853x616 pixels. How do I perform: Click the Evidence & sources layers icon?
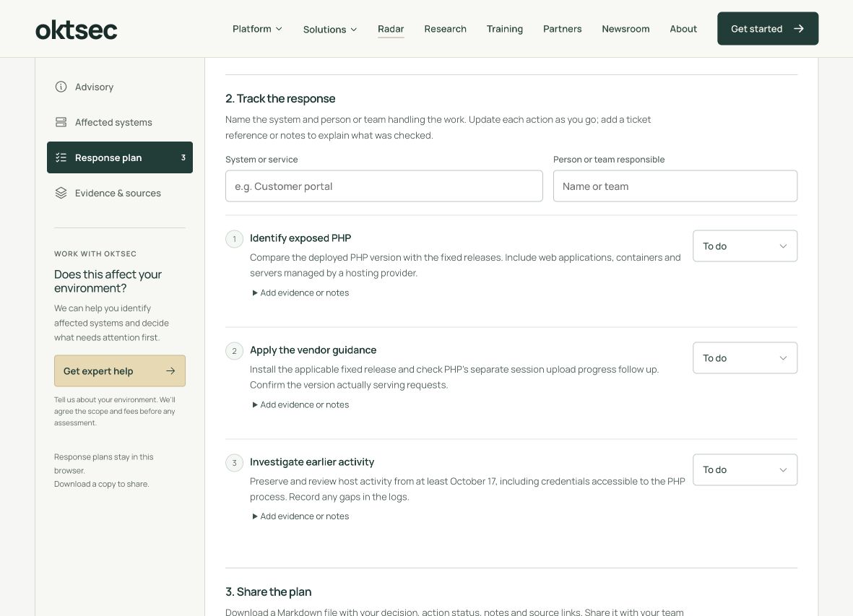61,193
